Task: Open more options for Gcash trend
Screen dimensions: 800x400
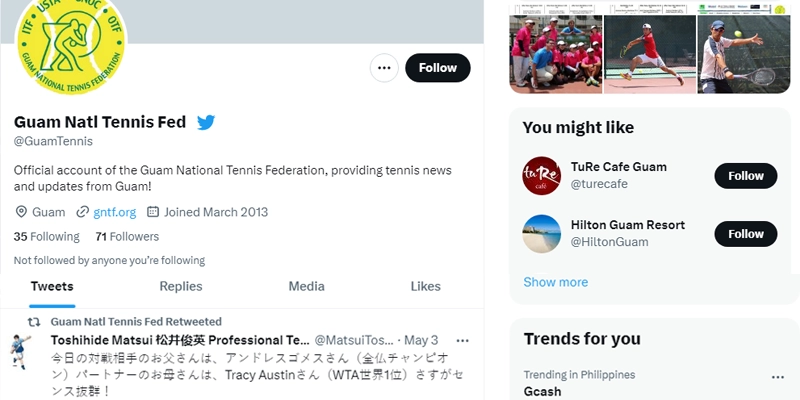Action: 777,378
